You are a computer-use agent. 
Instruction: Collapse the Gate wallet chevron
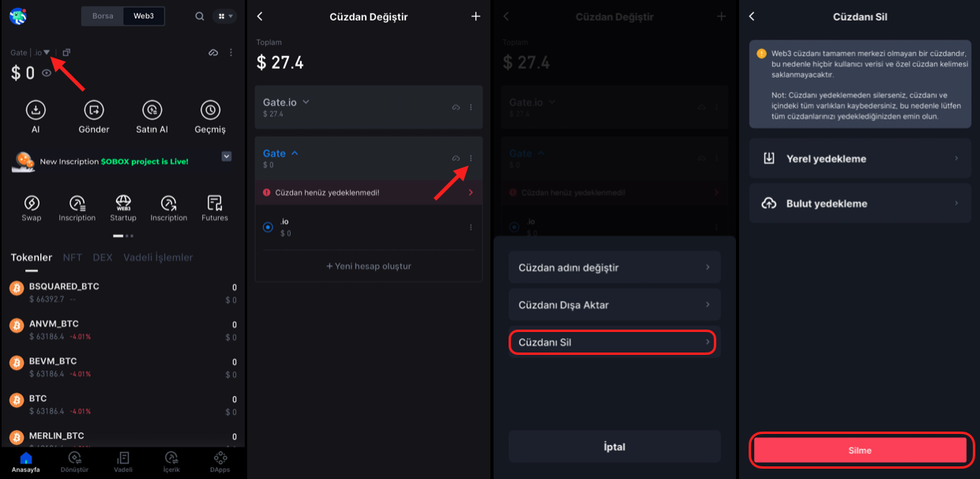tap(295, 153)
